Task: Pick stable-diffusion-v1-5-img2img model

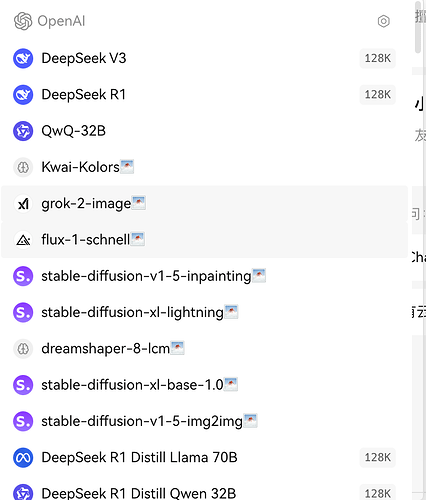Action: 204,421
